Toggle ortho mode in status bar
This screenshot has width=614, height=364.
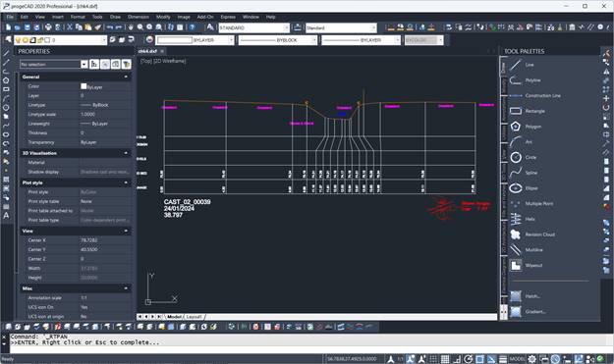click(457, 359)
